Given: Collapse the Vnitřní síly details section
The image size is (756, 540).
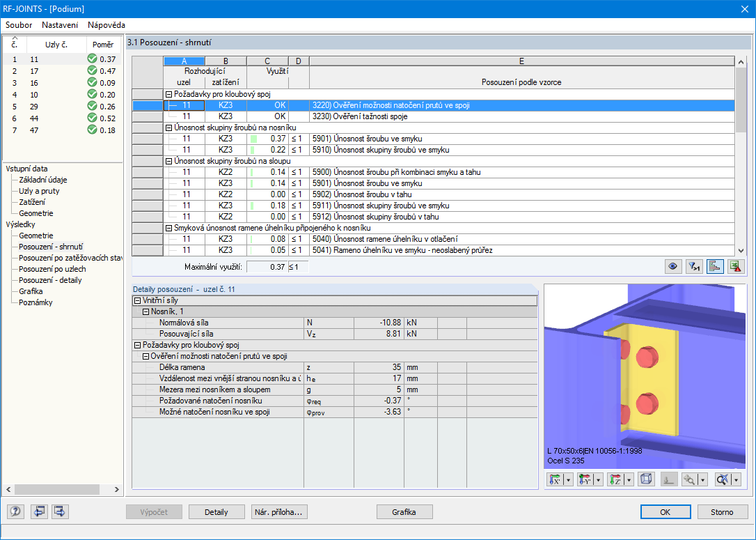Looking at the screenshot, I should tap(137, 300).
